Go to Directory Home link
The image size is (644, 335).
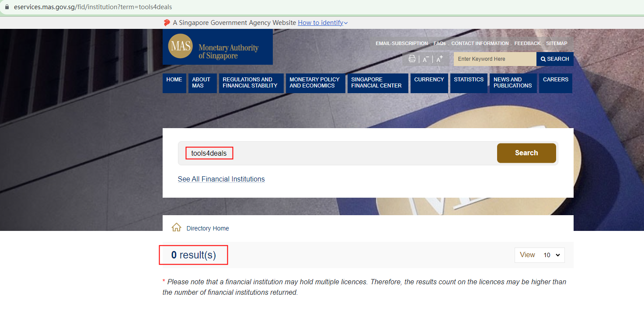point(208,228)
